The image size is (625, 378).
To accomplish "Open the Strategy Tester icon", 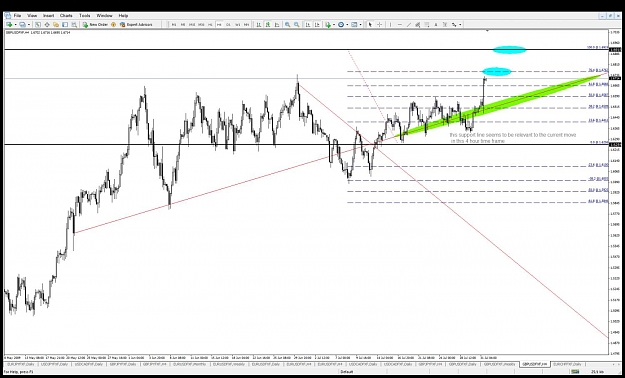I will click(74, 25).
